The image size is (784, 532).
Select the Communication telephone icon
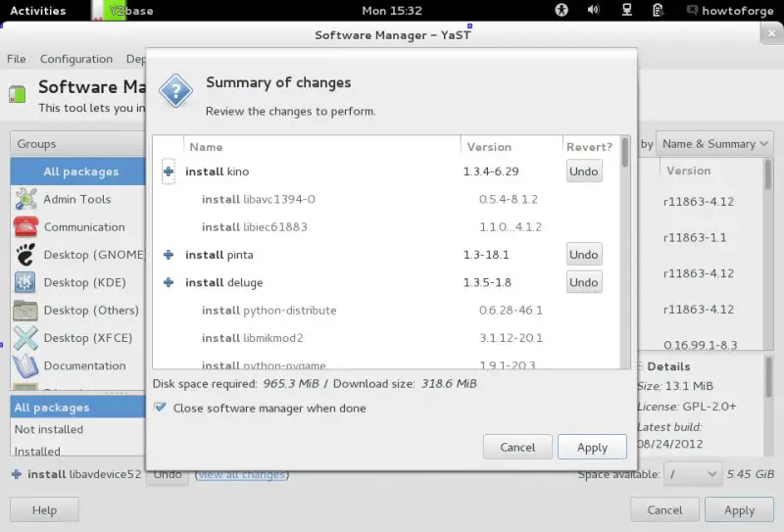click(x=25, y=226)
